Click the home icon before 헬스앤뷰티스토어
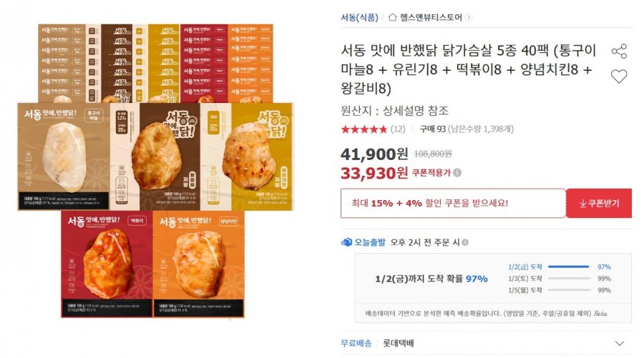Viewport: 644px width, 358px height. pos(392,17)
